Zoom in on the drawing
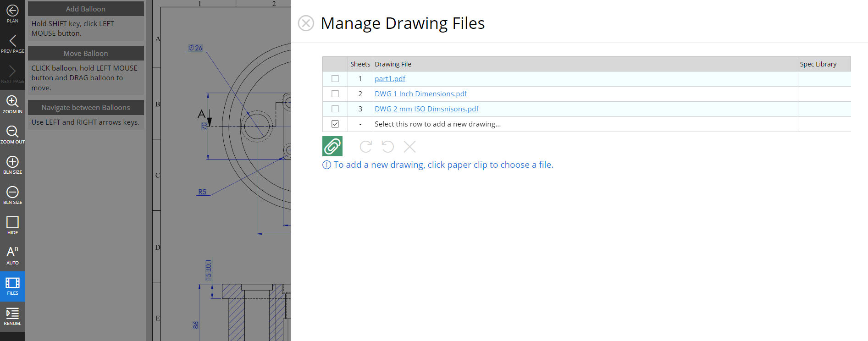 point(12,104)
